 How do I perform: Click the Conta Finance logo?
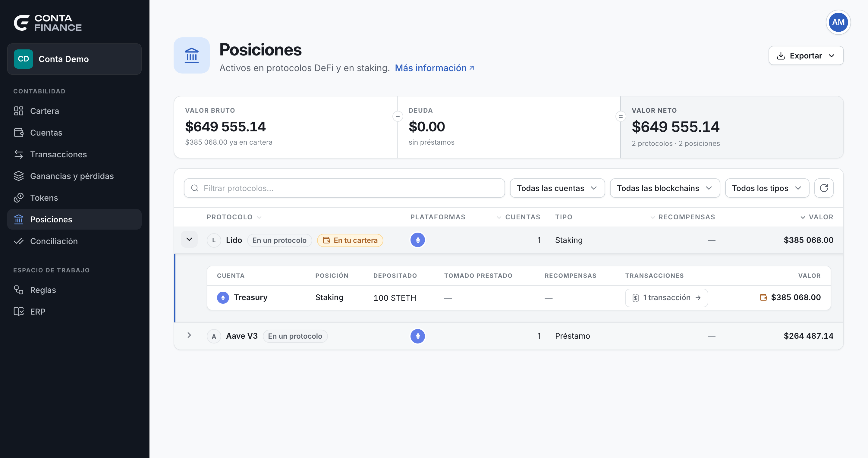tap(48, 23)
